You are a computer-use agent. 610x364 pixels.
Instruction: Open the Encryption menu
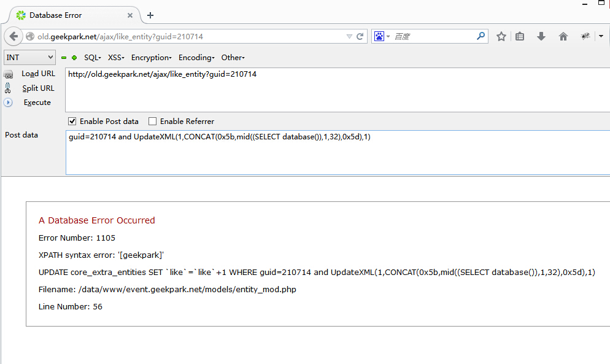tap(152, 58)
